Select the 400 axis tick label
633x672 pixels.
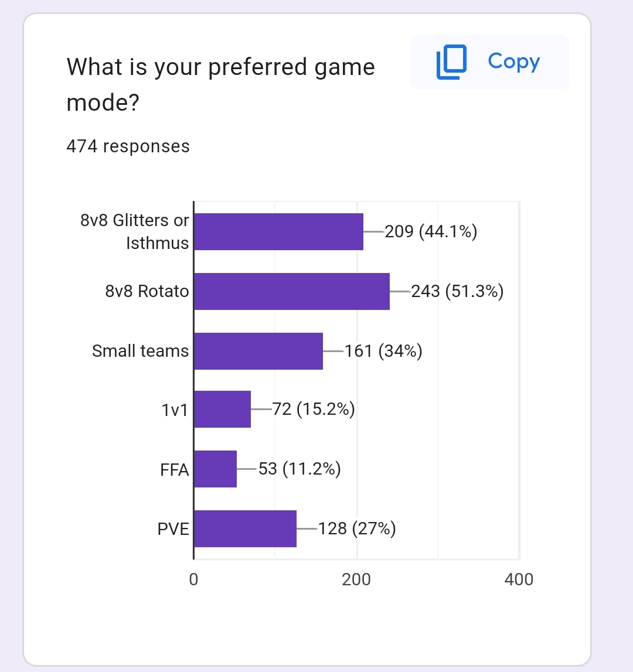click(x=519, y=579)
